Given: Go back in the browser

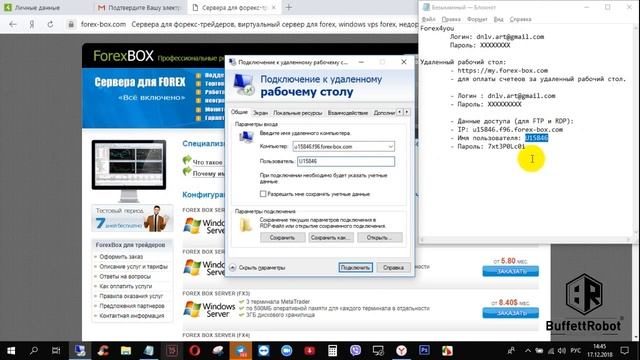Looking at the screenshot, I should click(x=13, y=24).
